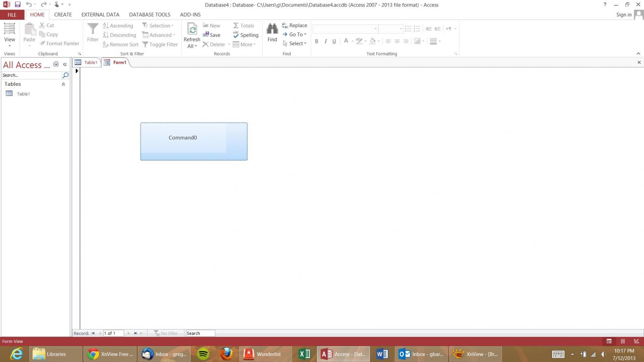Click the Refresh All icon

(x=192, y=29)
